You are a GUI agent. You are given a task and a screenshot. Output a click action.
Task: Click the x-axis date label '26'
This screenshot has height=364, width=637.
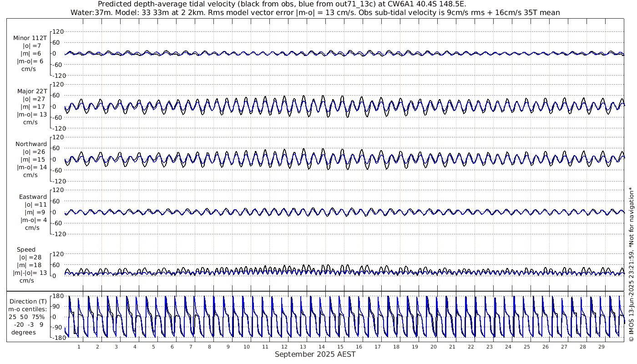coord(545,347)
